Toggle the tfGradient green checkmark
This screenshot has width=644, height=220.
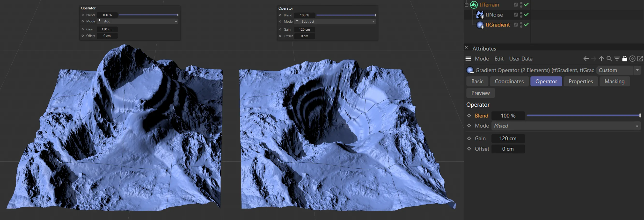pos(526,25)
